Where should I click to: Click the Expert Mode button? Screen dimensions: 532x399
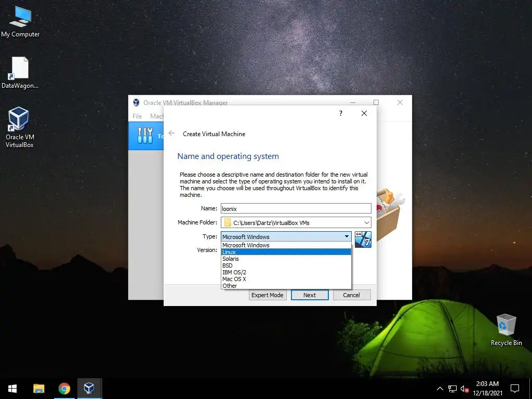tap(268, 295)
